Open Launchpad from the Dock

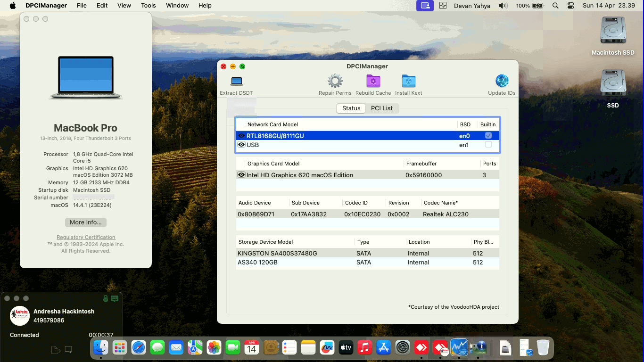120,348
